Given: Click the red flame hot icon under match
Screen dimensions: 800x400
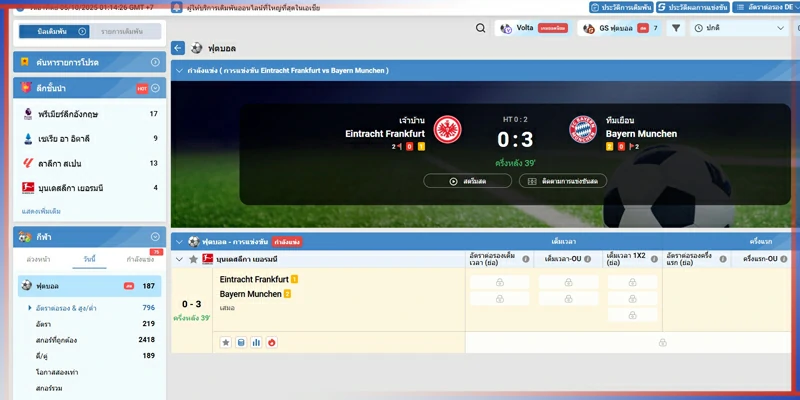Looking at the screenshot, I should click(271, 342).
